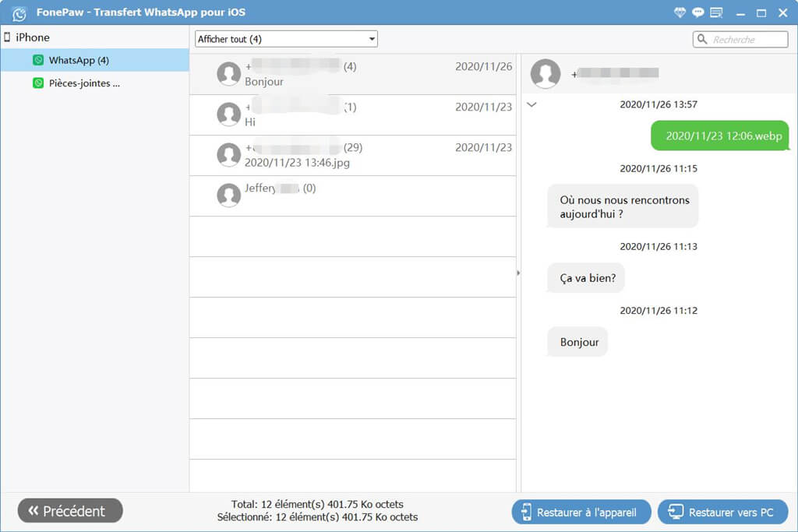Select WhatsApp (4) in the sidebar
The image size is (798, 532).
click(x=94, y=60)
